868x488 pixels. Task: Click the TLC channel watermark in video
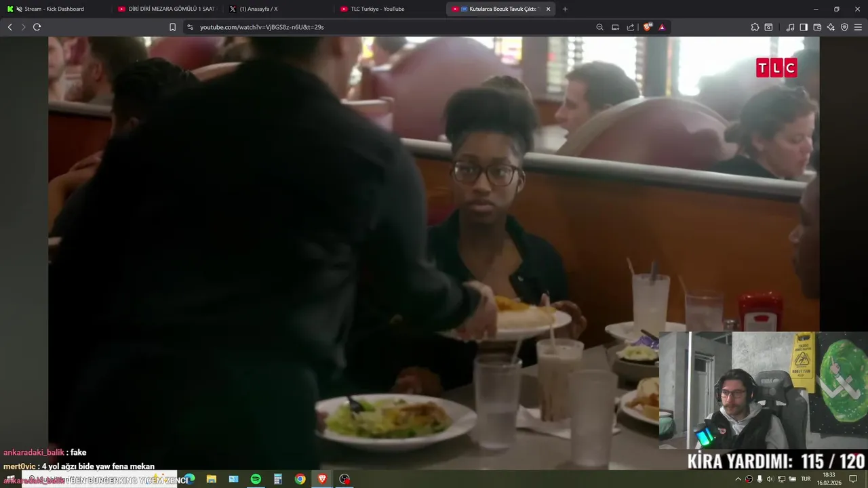[x=776, y=68]
